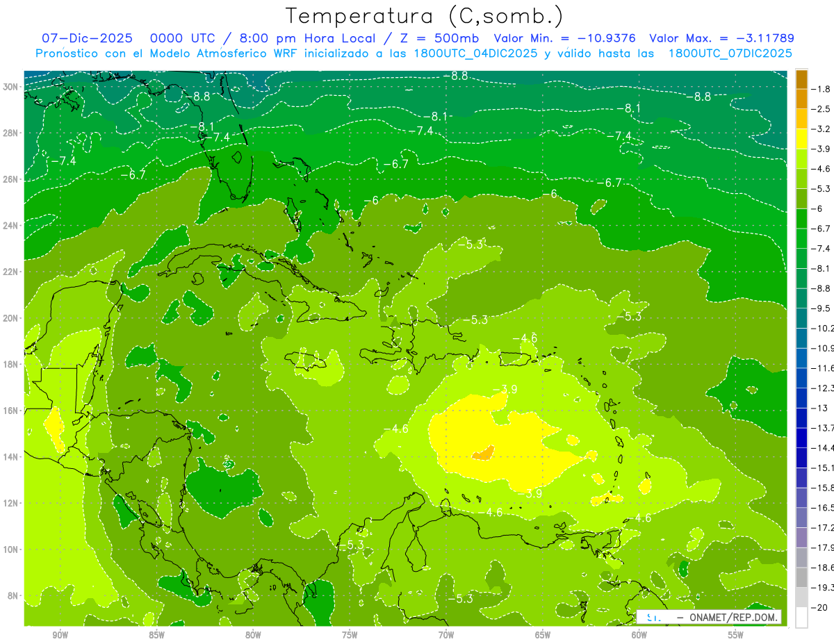This screenshot has height=644, width=834.
Task: Click the '75W' longitude axis label
Action: [x=350, y=635]
